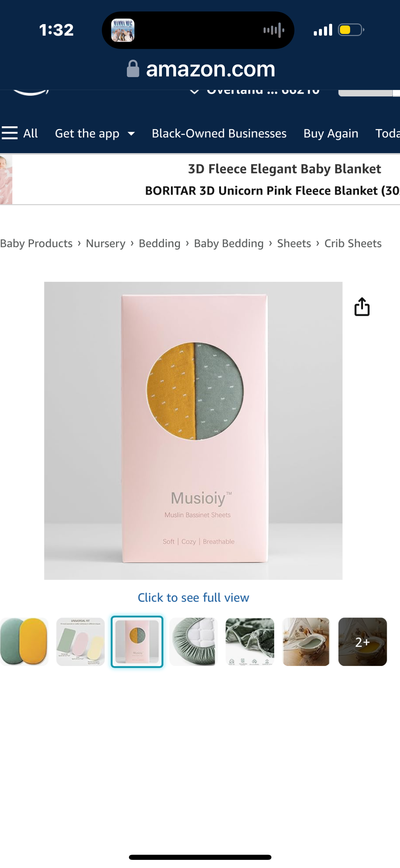Click the "Click to see full view" link
Image resolution: width=400 pixels, height=868 pixels.
[x=193, y=598]
